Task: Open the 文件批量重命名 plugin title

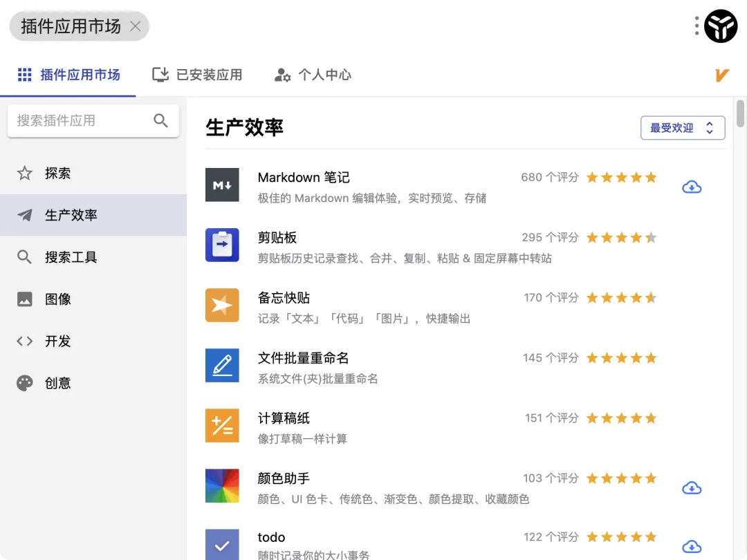Action: [x=304, y=358]
